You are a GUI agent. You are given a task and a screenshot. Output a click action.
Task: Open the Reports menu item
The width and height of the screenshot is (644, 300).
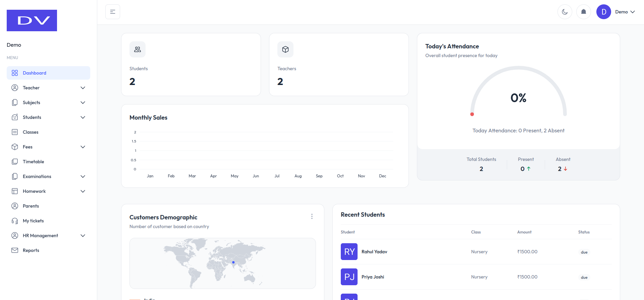tap(48, 250)
